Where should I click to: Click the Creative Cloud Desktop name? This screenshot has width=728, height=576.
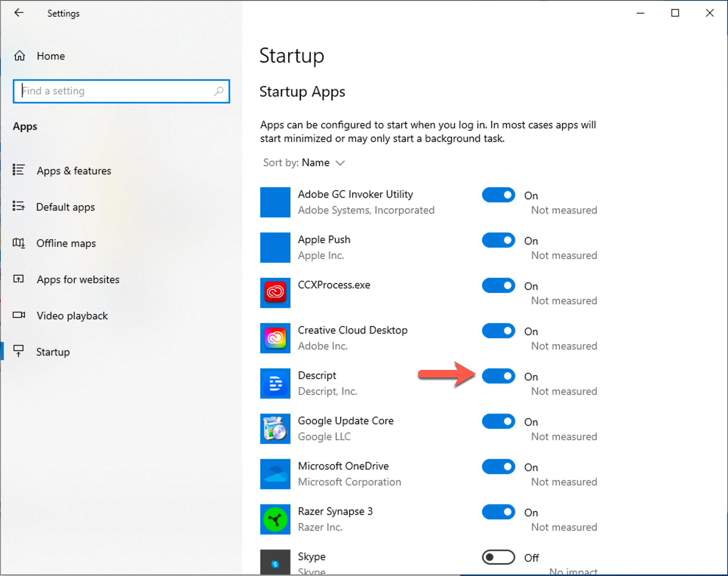(353, 330)
